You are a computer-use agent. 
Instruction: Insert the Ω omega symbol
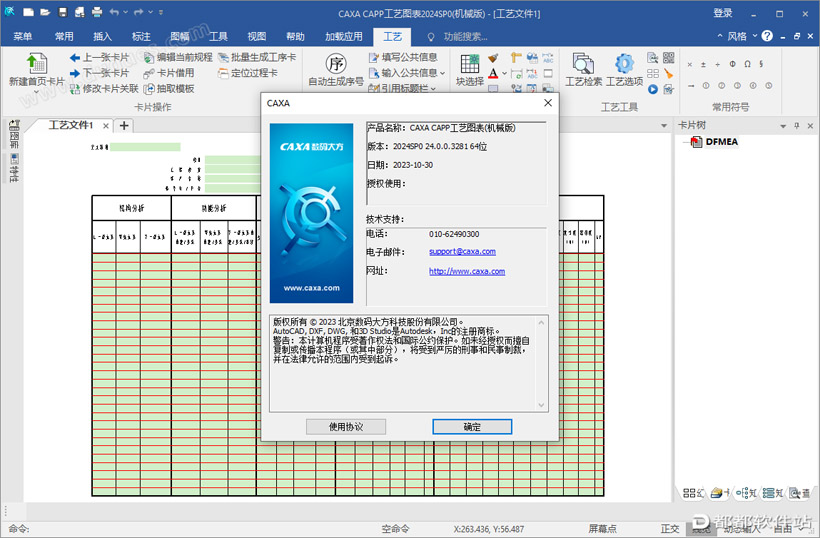(x=747, y=64)
